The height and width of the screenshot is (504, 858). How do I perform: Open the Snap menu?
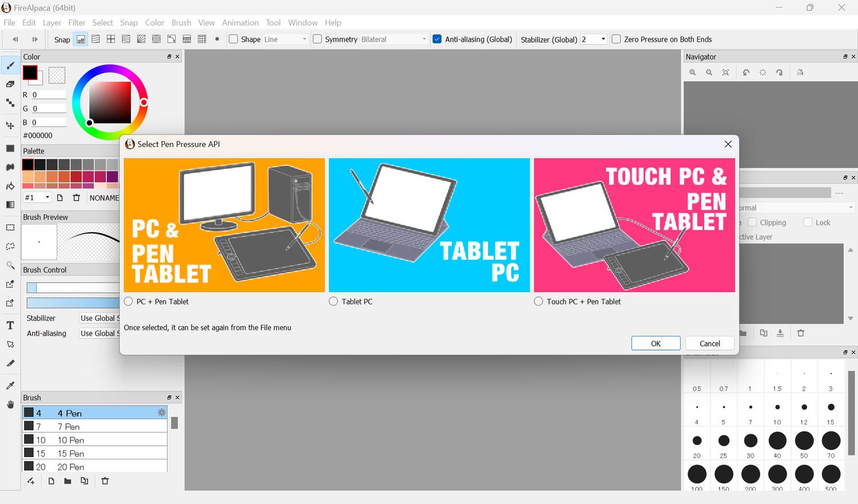[x=129, y=23]
